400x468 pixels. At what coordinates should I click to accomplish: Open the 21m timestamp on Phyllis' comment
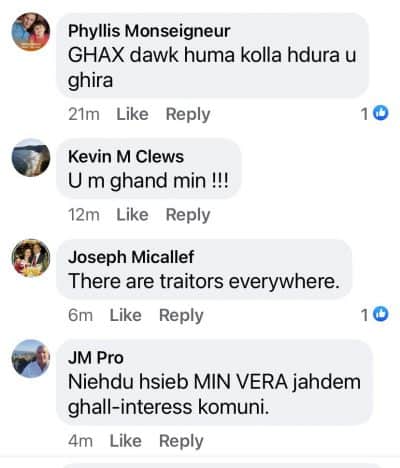pyautogui.click(x=84, y=114)
